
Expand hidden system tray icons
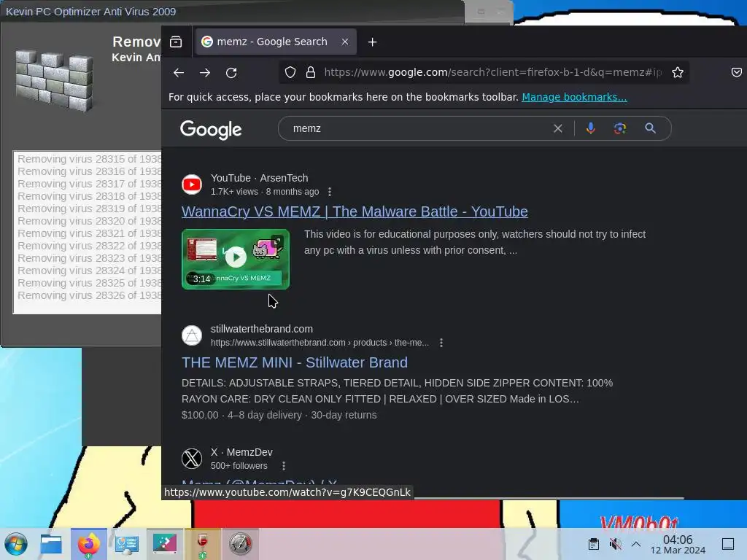point(636,544)
